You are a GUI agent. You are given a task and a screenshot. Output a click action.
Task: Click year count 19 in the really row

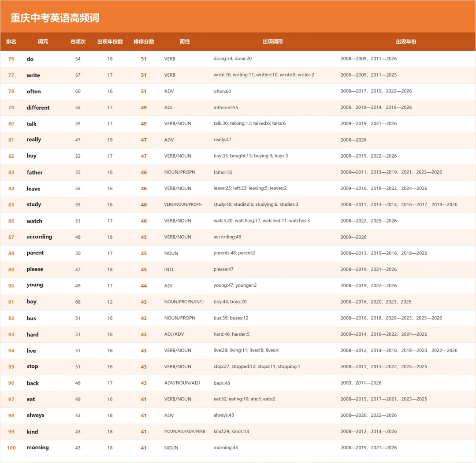click(110, 140)
